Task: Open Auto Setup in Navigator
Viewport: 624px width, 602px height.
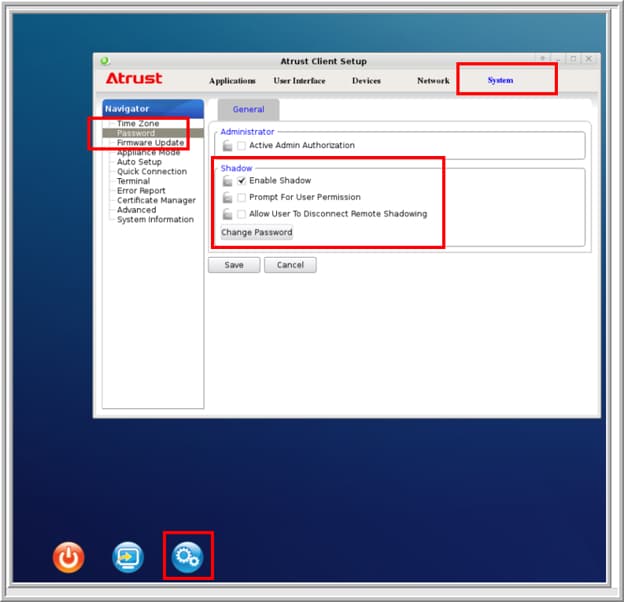Action: [x=139, y=162]
